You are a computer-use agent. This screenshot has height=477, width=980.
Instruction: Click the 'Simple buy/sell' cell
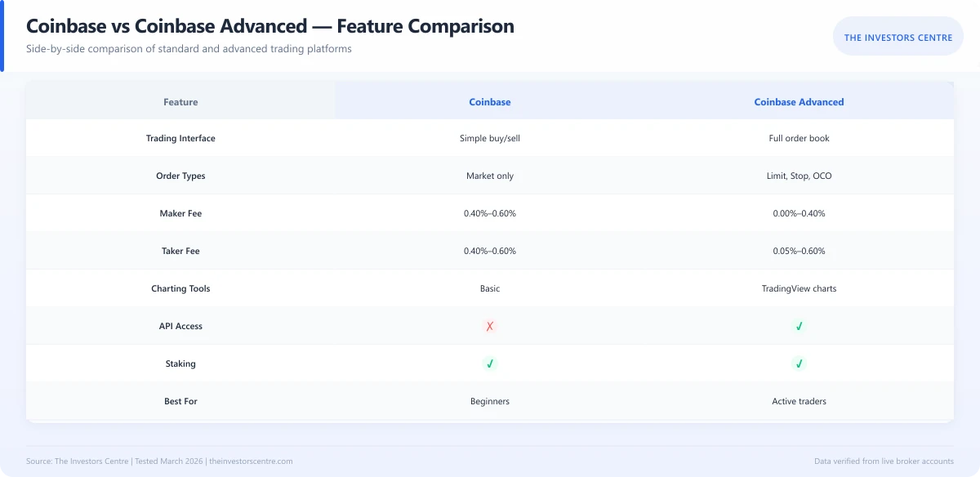(490, 138)
